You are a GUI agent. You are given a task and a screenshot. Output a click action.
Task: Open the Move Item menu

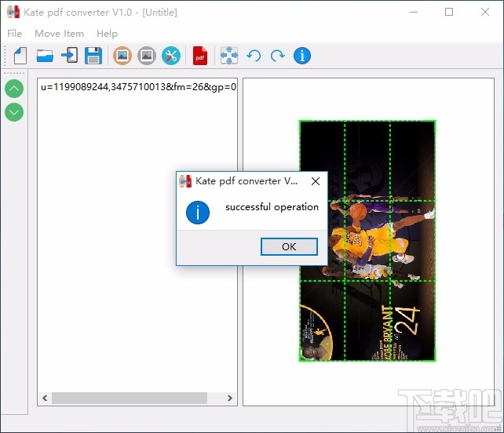[x=59, y=34]
